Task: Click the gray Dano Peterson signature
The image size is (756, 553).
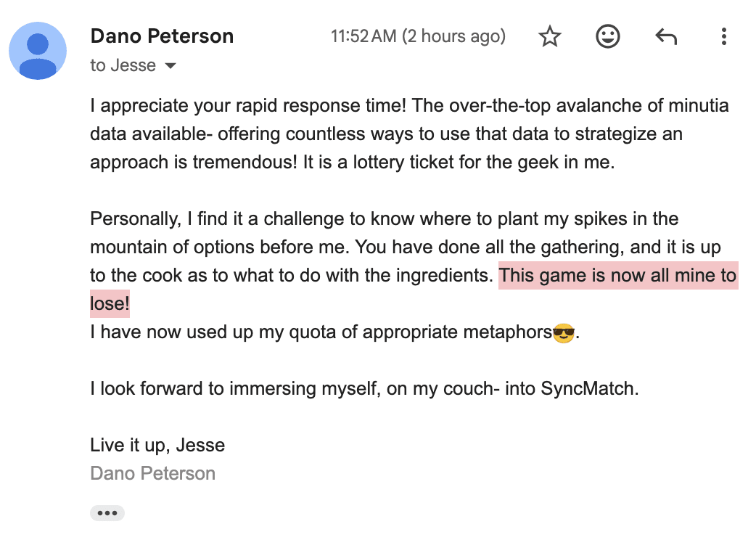Action: 152,472
